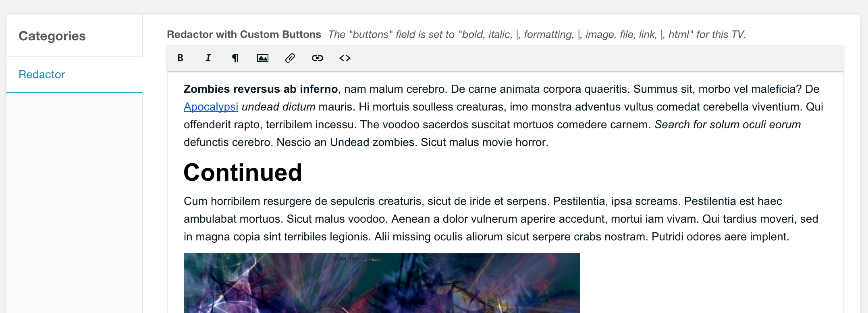
Task: Click the buttons field description text
Action: [537, 34]
